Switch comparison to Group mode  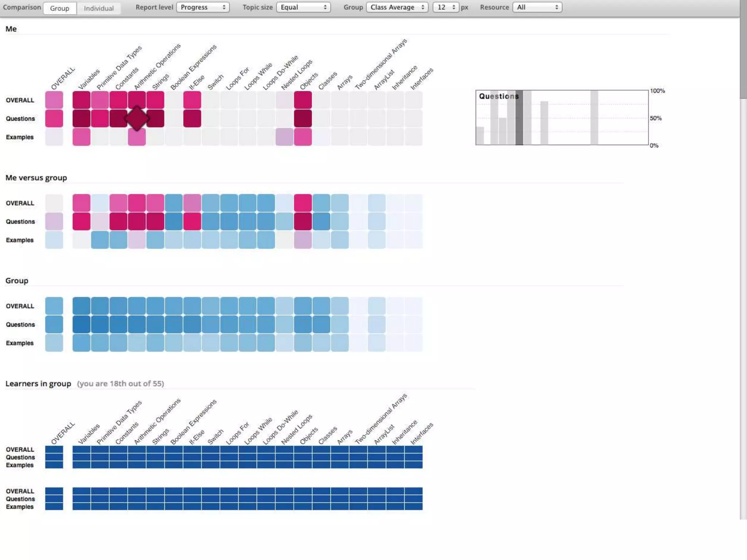pyautogui.click(x=60, y=8)
